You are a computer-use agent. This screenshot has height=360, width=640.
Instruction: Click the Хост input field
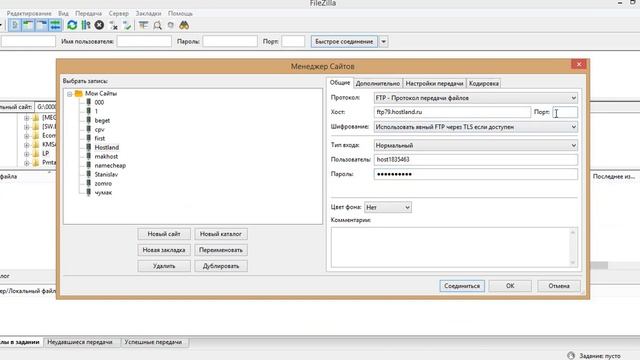tap(452, 112)
